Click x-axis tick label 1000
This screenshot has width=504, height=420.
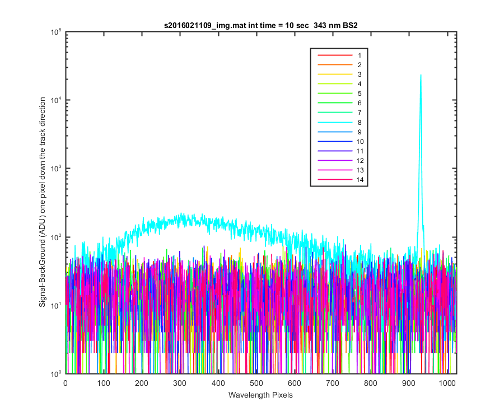click(447, 383)
